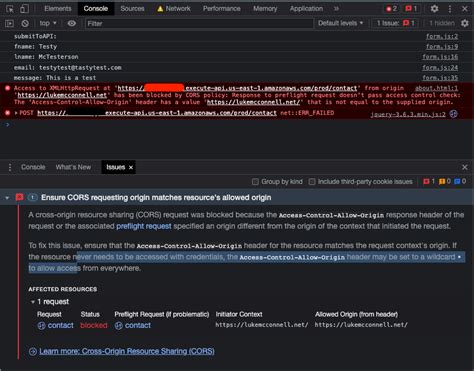Screen dimensions: 474x371
Task: Open drawer three-dot menu next to Console
Action: [x=10, y=167]
